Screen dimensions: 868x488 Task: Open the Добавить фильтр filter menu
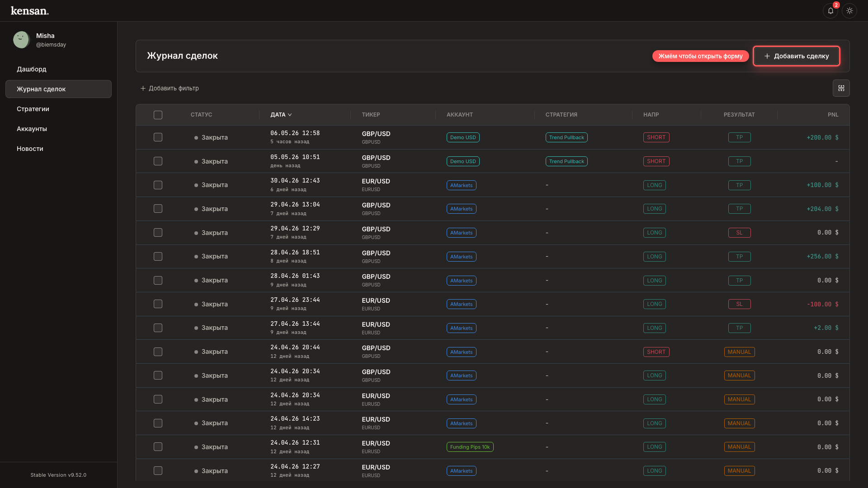pos(170,89)
